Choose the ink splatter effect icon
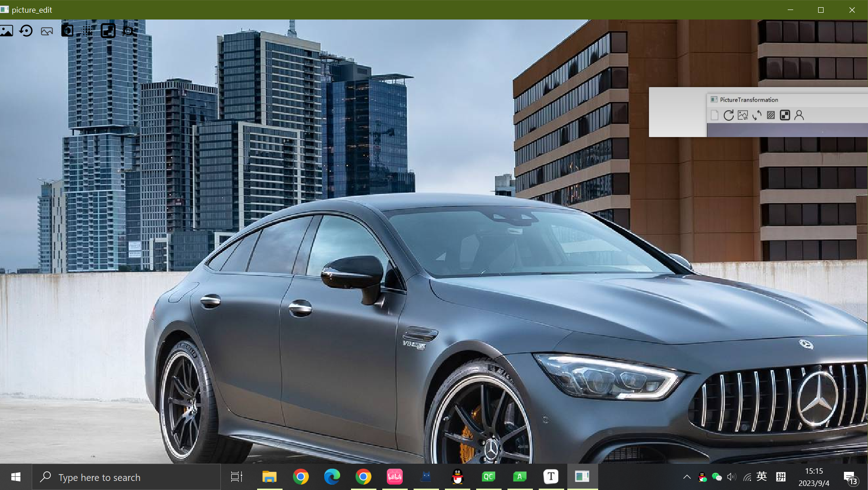The height and width of the screenshot is (490, 868). [x=129, y=31]
